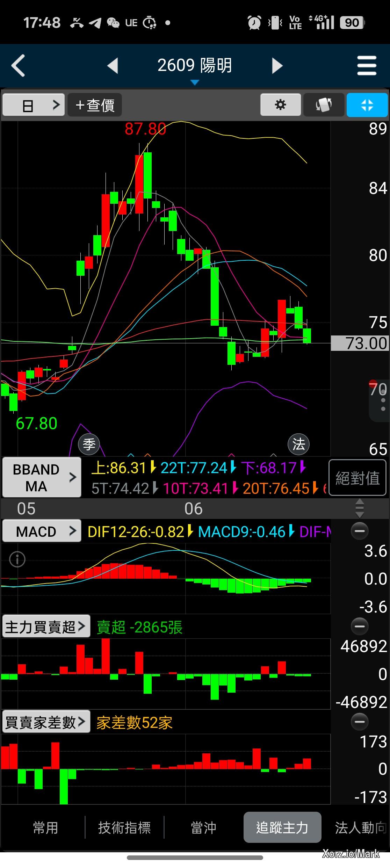Tap the 法 marker on chart

(298, 444)
